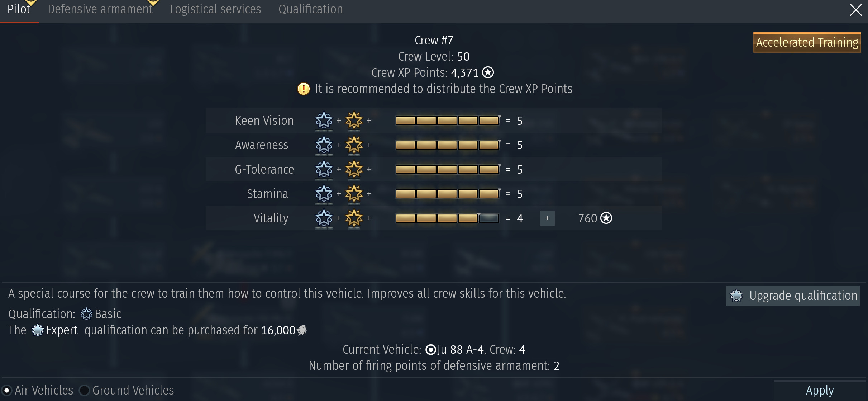This screenshot has height=401, width=868.
Task: Click Upgrade qualification button
Action: pos(792,296)
